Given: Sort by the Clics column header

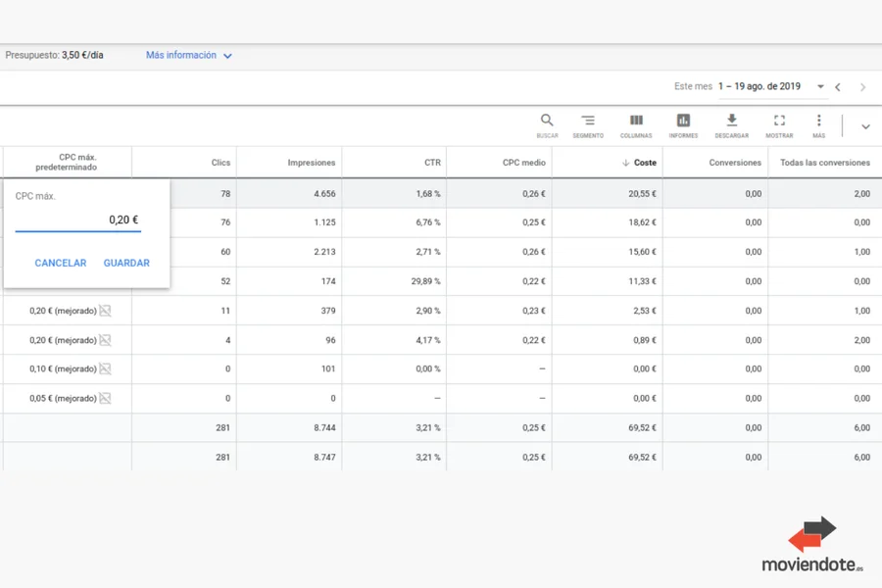Looking at the screenshot, I should [x=220, y=163].
